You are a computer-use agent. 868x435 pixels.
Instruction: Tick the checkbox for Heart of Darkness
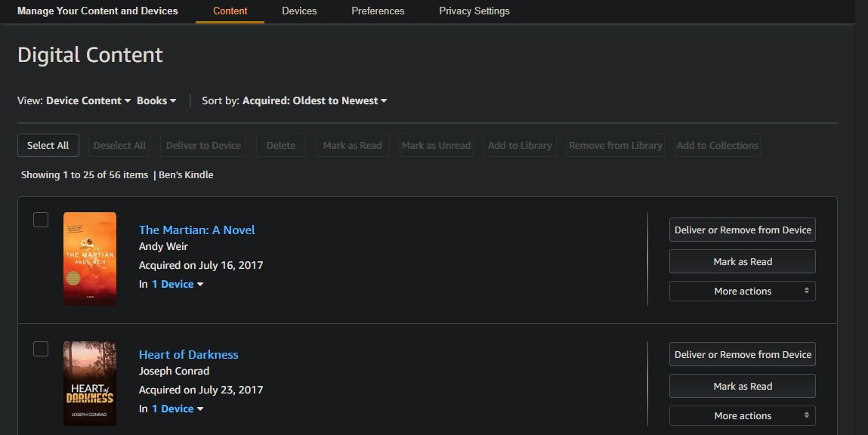click(40, 349)
